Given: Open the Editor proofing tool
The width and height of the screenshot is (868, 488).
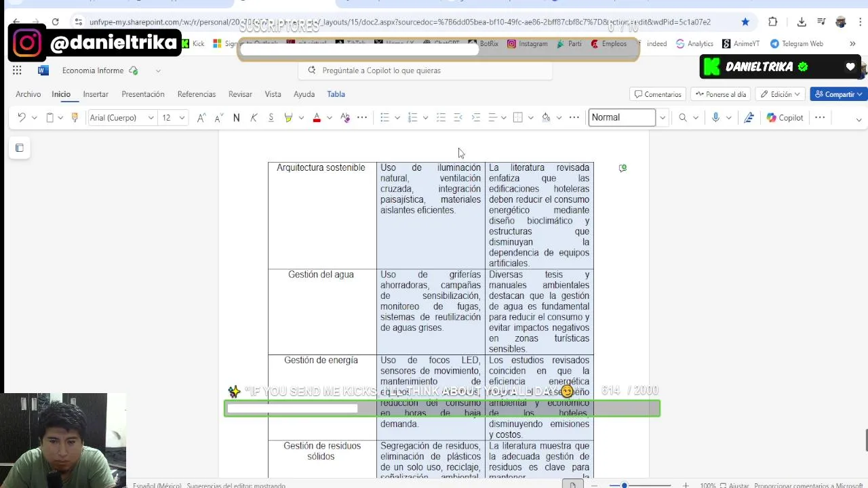Looking at the screenshot, I should pos(749,118).
